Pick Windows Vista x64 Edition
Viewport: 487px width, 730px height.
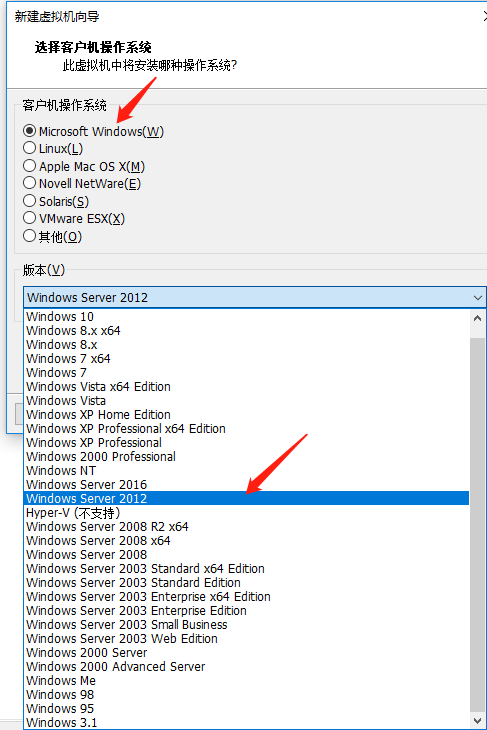pos(246,386)
